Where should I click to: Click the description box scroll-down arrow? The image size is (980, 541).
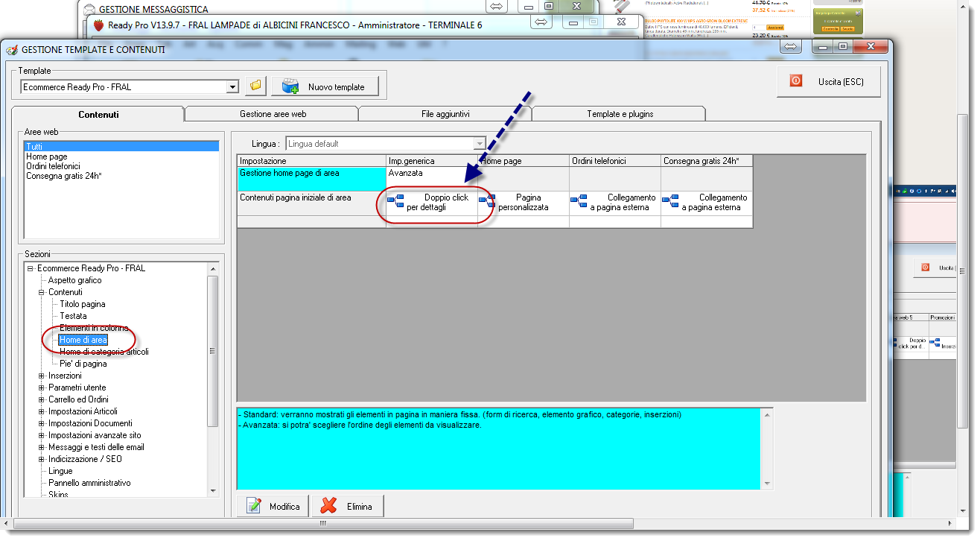[x=768, y=484]
